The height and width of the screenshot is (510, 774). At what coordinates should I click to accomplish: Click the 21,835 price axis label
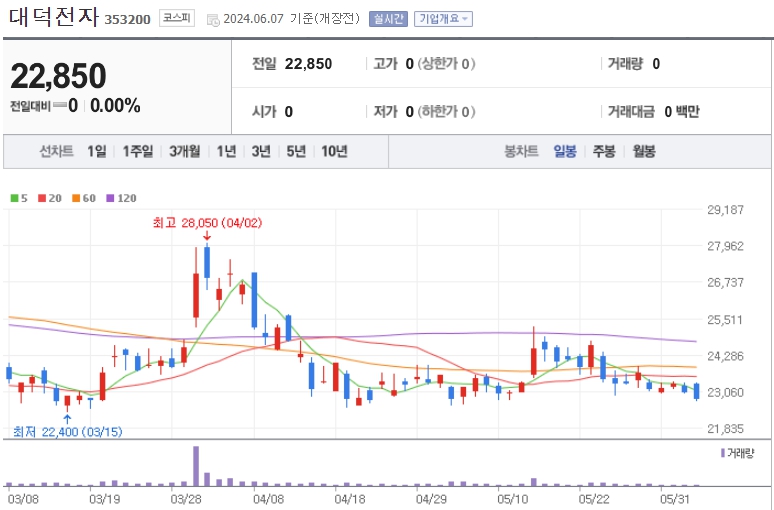(x=726, y=429)
